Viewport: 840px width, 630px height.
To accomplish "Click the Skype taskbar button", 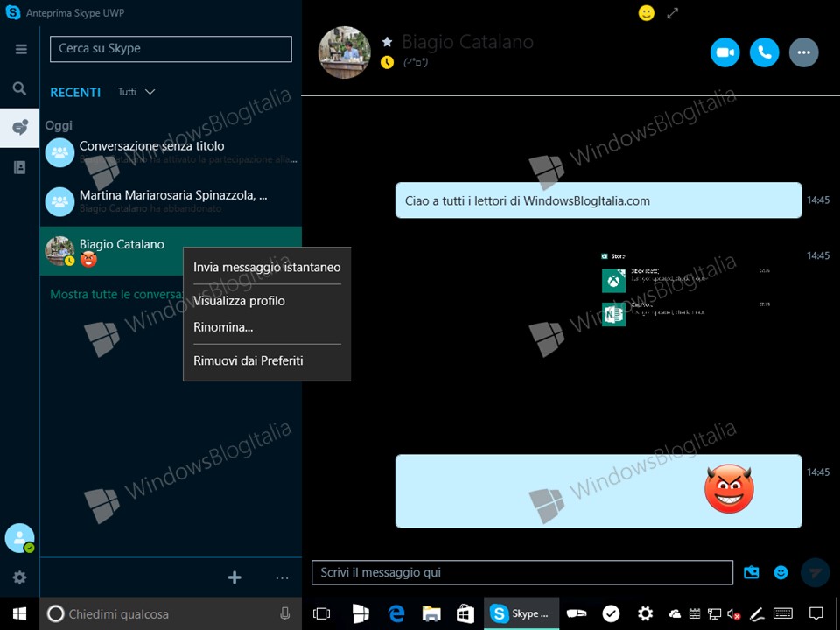I will pyautogui.click(x=521, y=613).
